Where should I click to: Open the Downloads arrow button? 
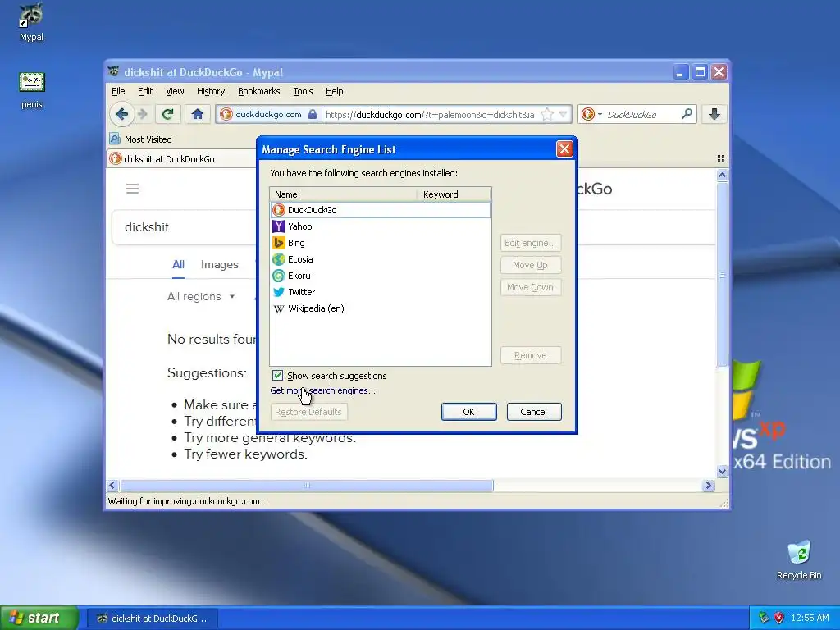[714, 114]
